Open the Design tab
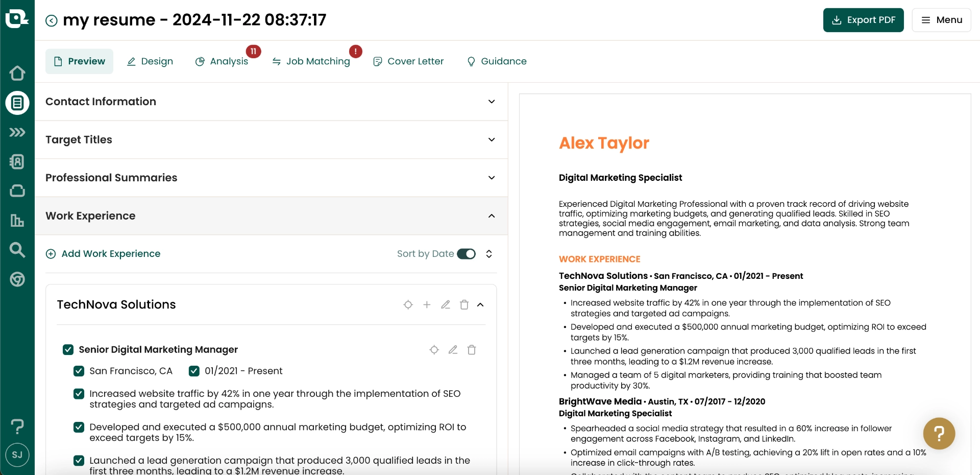The image size is (980, 475). [x=150, y=61]
